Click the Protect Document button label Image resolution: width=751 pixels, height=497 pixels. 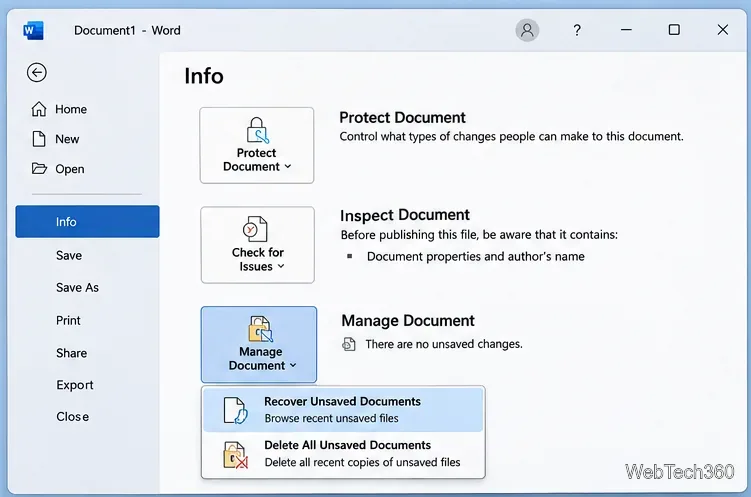click(256, 159)
